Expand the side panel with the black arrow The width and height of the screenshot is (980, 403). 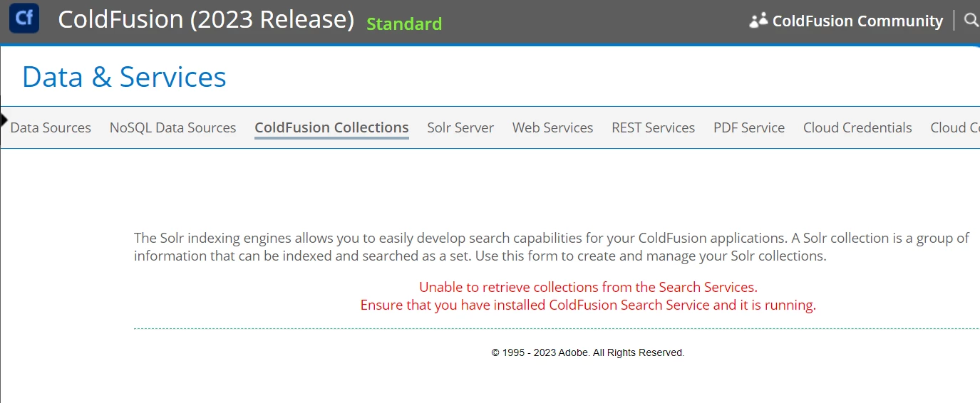pos(4,119)
